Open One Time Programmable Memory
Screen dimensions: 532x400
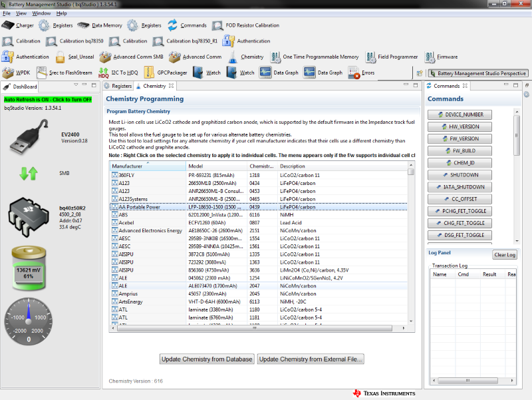point(315,57)
